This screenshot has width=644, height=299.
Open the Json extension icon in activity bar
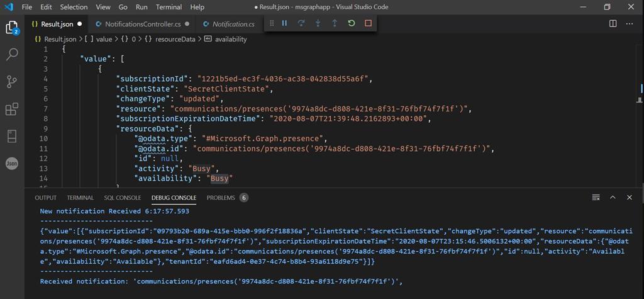[12, 163]
